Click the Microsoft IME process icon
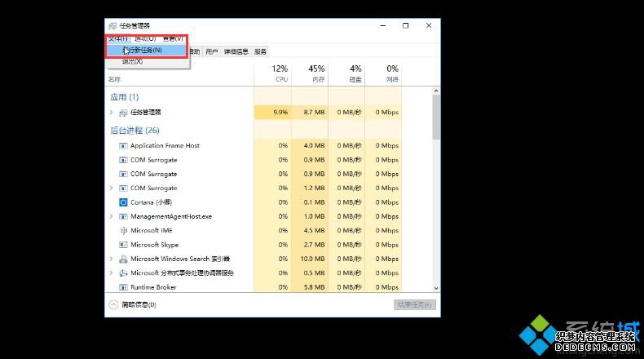Viewport: 644px width, 359px height. (x=123, y=231)
